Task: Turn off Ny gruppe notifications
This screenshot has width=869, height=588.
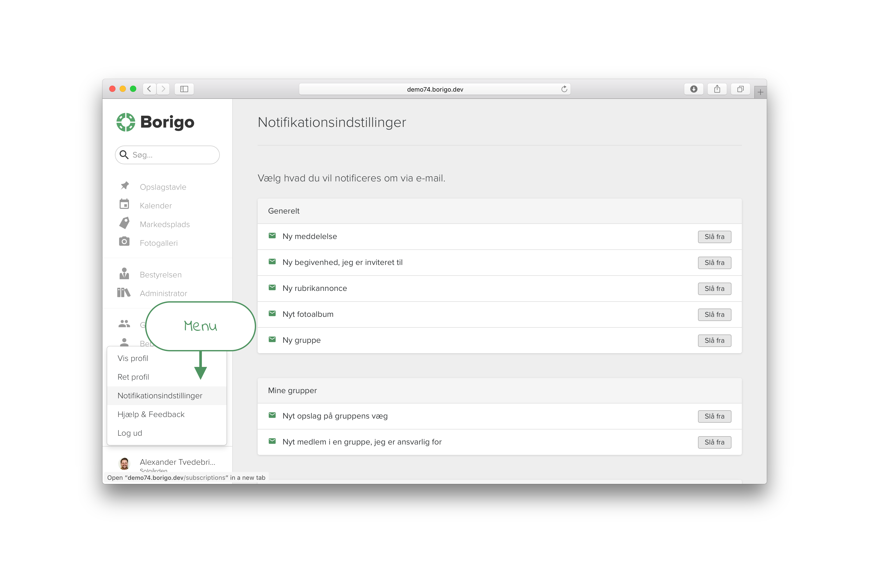Action: click(x=714, y=340)
